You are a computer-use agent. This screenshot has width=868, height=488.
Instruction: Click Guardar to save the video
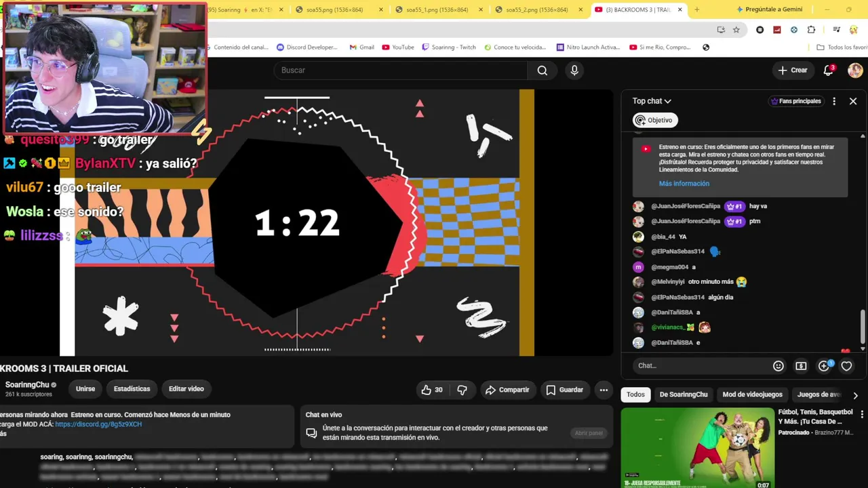click(x=564, y=390)
